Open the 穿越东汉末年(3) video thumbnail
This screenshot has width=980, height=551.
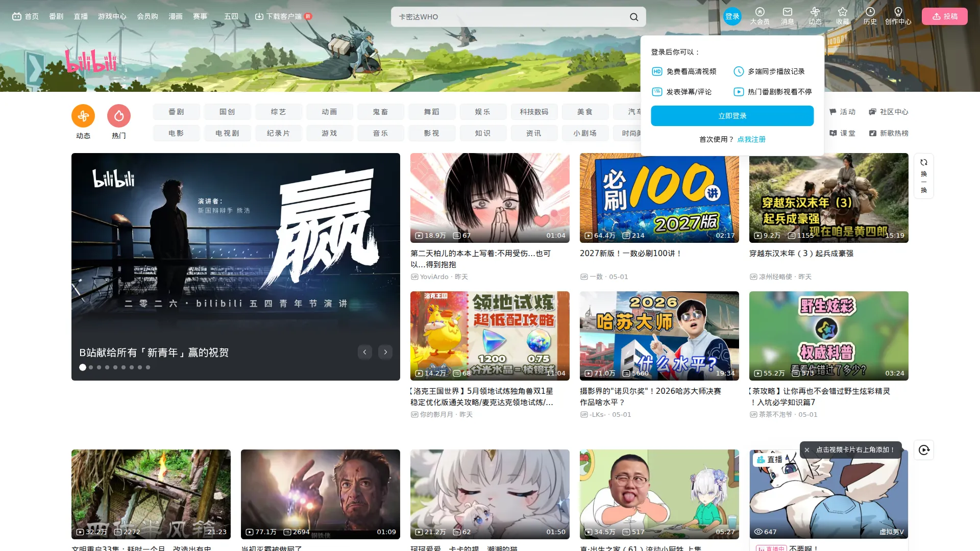(x=828, y=198)
